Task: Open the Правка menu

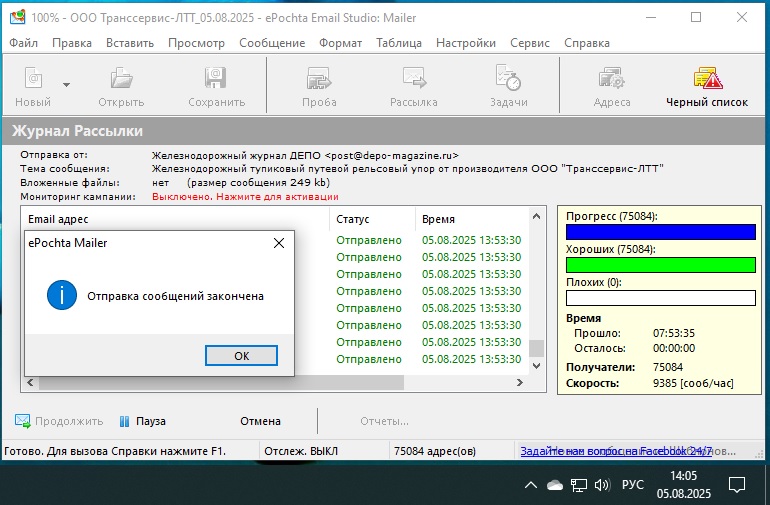Action: click(x=72, y=43)
